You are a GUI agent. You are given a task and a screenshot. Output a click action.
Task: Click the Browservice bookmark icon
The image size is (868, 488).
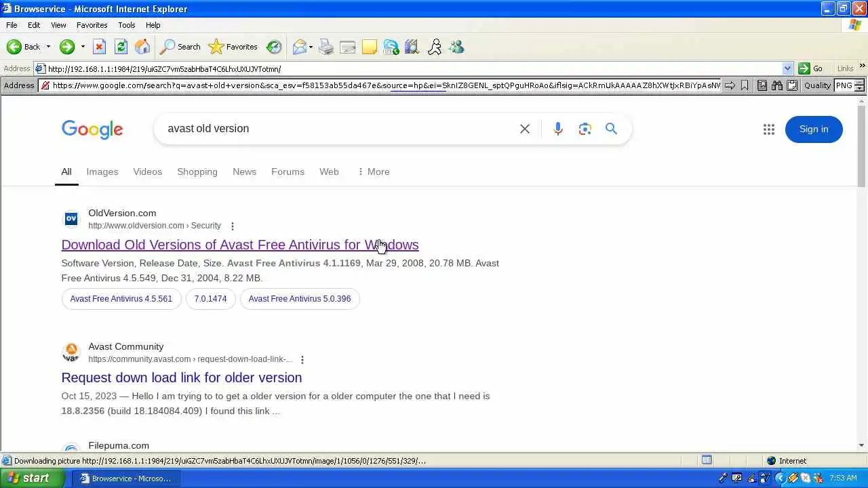[745, 85]
